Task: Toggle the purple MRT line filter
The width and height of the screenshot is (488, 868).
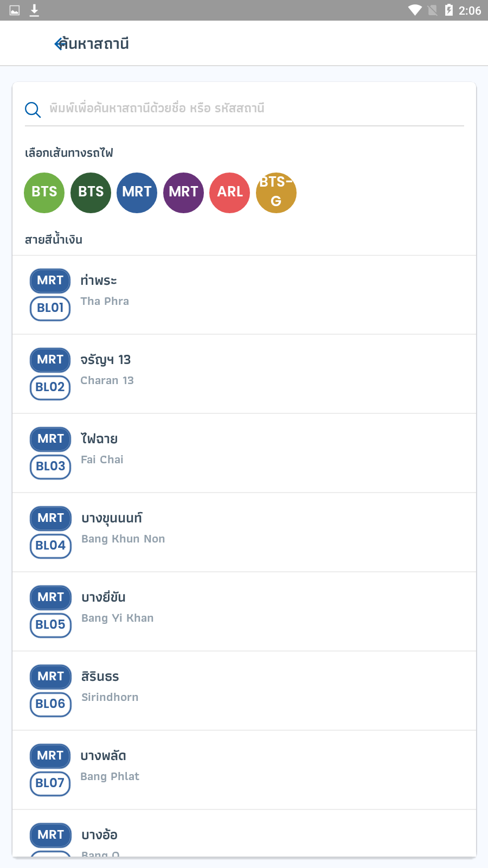Action: click(183, 193)
